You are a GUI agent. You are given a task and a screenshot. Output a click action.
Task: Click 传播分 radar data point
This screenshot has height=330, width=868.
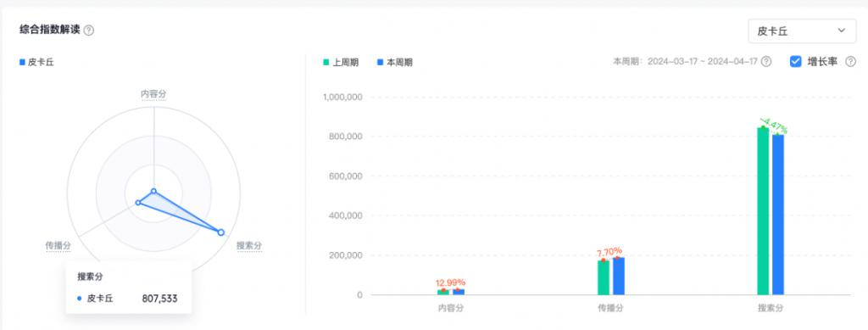coord(138,203)
